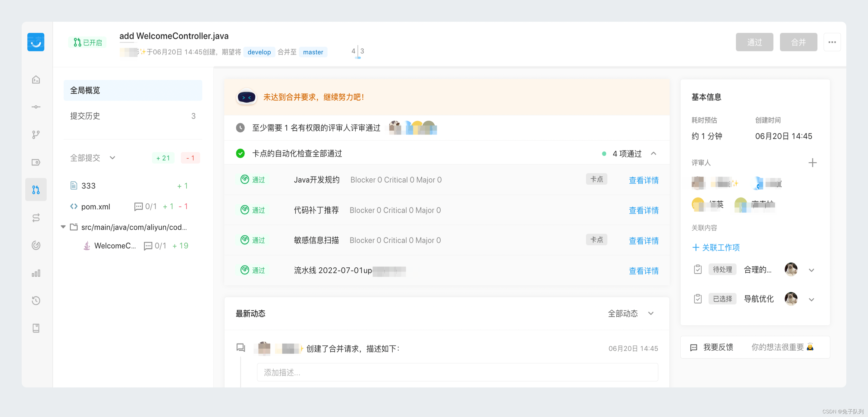The width and height of the screenshot is (868, 417).
Task: Open the statistics bar chart sidebar icon
Action: click(36, 273)
